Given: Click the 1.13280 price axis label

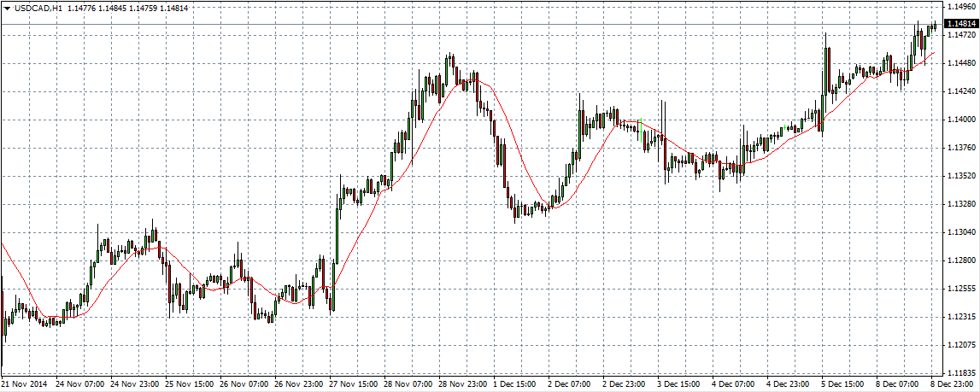Looking at the screenshot, I should [x=961, y=204].
